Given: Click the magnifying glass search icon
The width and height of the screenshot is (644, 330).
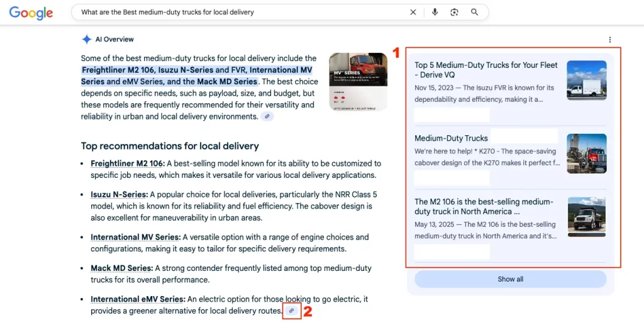Looking at the screenshot, I should (475, 12).
